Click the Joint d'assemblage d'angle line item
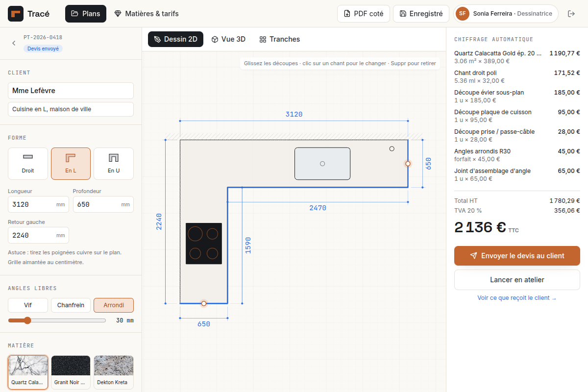588x392 pixels. (517, 174)
